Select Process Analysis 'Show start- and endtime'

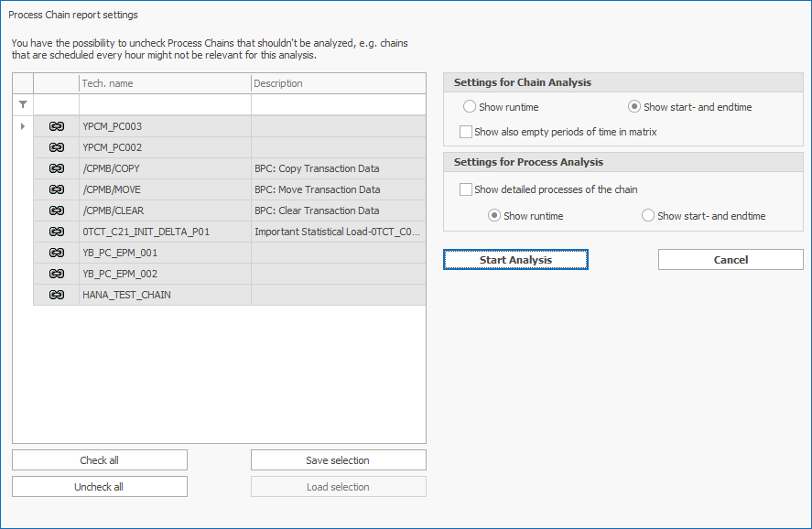[x=648, y=216]
